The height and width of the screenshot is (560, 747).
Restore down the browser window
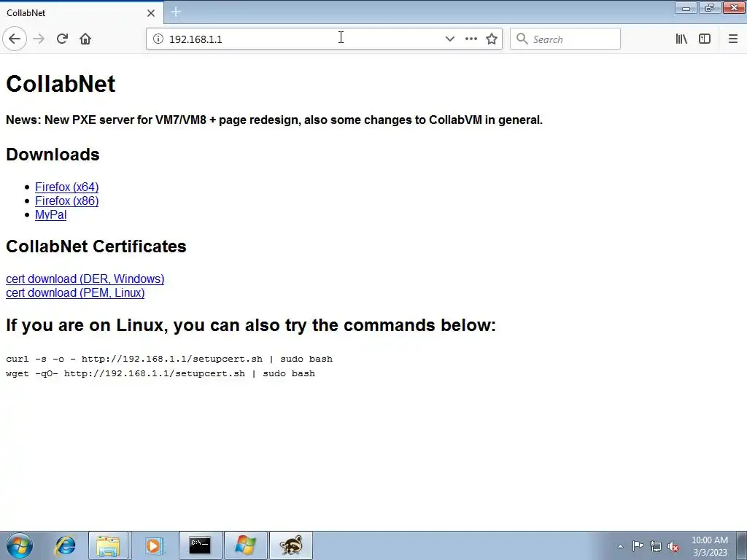(x=710, y=7)
